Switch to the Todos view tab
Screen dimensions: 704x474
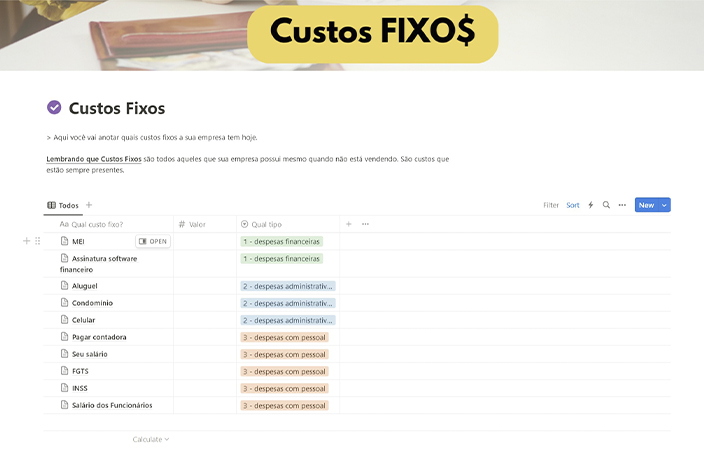(x=63, y=205)
